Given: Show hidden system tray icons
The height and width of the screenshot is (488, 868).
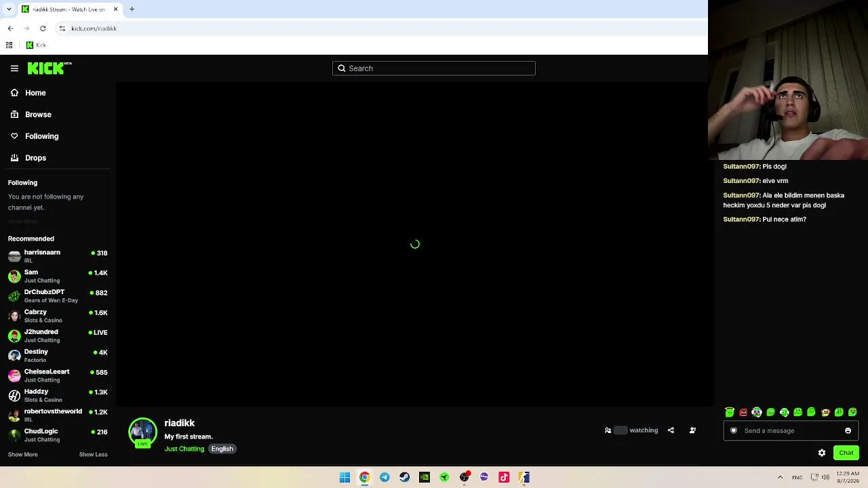Looking at the screenshot, I should [780, 477].
